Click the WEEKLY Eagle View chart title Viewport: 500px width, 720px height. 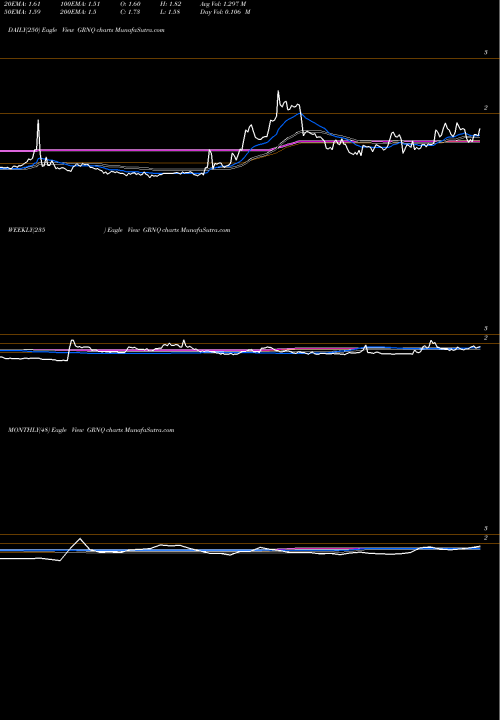[119, 230]
